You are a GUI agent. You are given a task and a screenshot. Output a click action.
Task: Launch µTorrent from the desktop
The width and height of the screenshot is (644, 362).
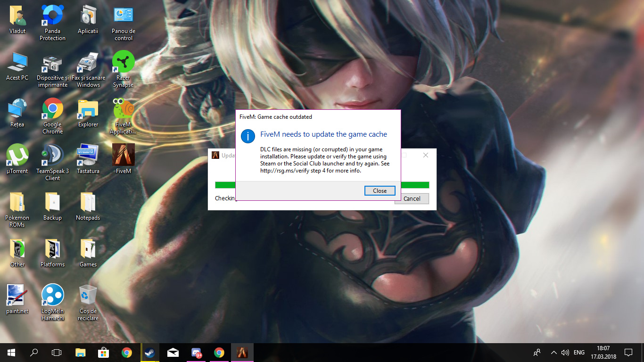(17, 160)
